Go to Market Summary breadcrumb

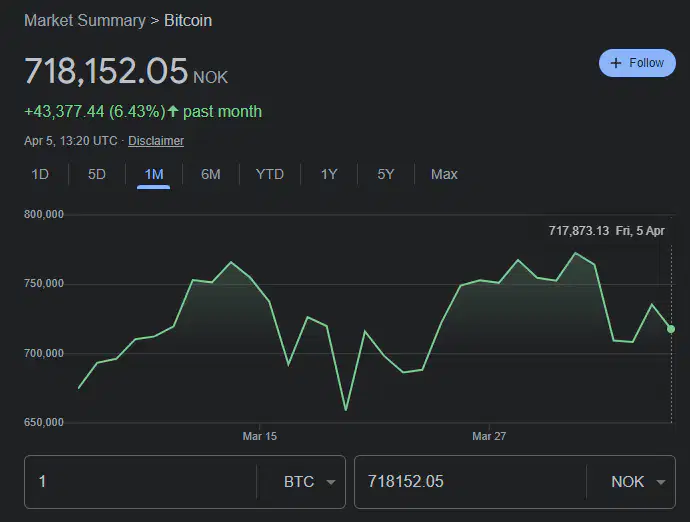(x=84, y=21)
